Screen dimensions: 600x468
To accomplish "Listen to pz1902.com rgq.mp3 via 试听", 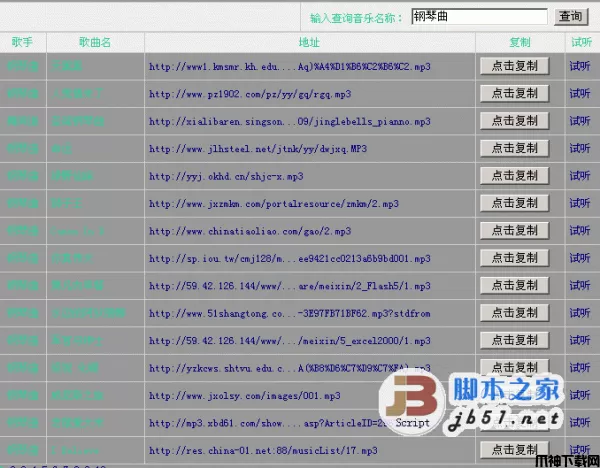I will click(580, 93).
